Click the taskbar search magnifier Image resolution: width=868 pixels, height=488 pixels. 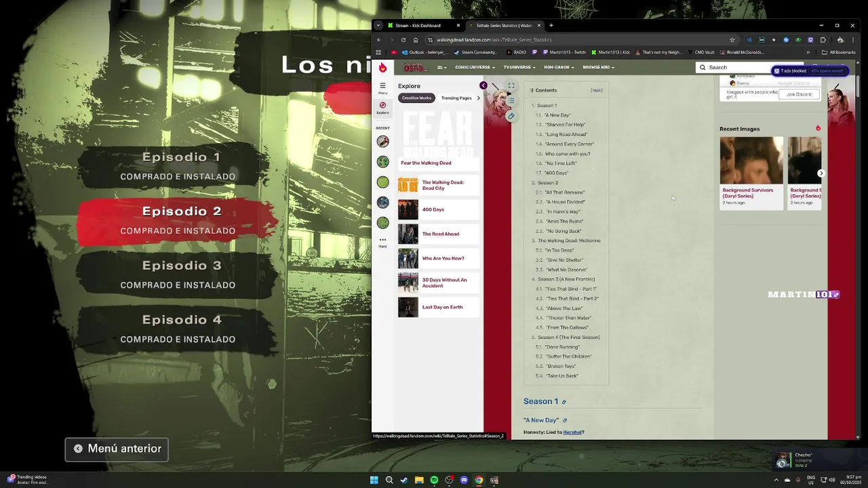389,480
